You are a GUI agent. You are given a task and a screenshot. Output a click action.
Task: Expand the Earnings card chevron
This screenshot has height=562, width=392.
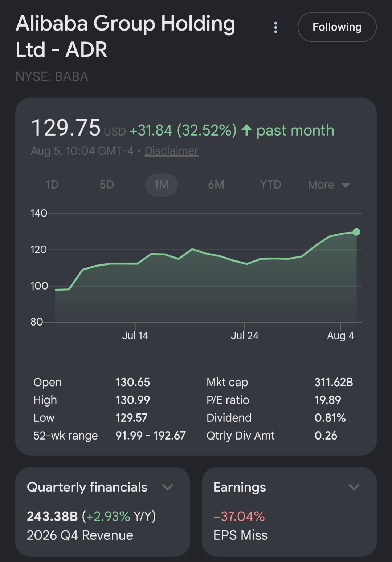coord(354,487)
